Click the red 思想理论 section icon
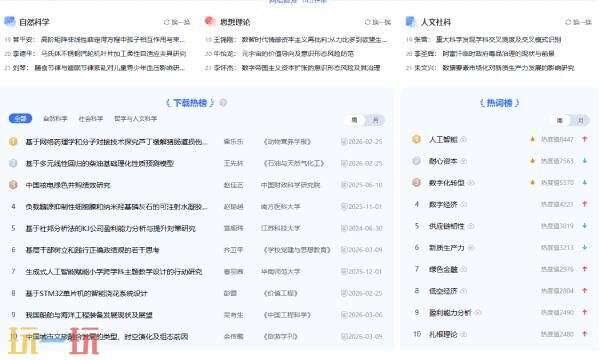The image size is (600, 360). tap(210, 21)
